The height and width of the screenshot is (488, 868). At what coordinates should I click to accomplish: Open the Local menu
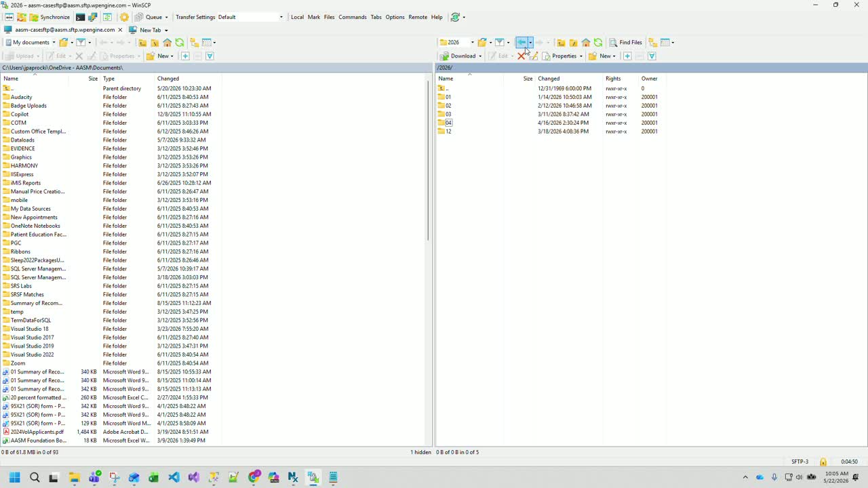point(297,17)
